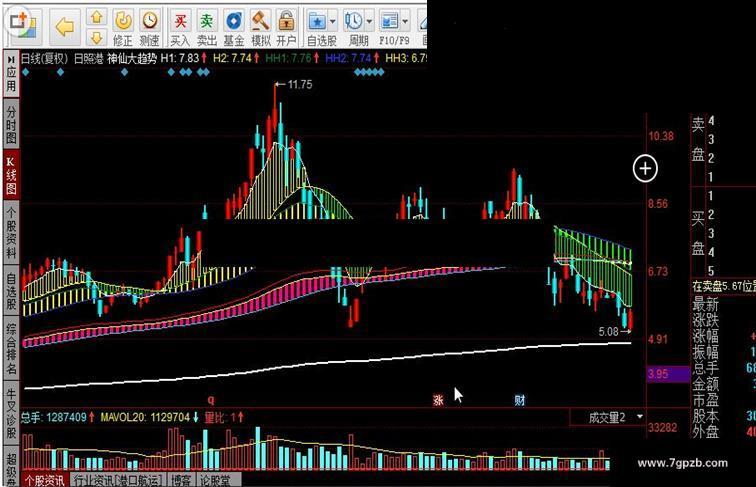Viewport: 756px width, 487px height.
Task: Expand the 周期 dropdown arrow
Action: click(x=369, y=22)
